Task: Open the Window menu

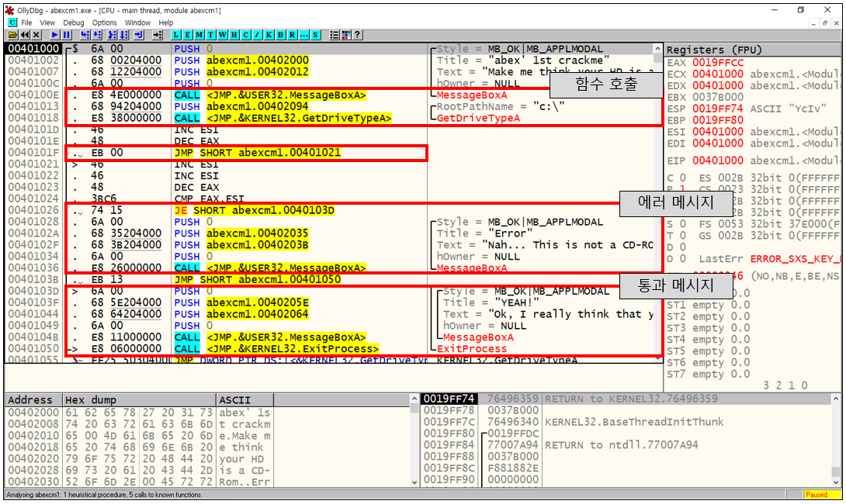Action: [x=137, y=22]
